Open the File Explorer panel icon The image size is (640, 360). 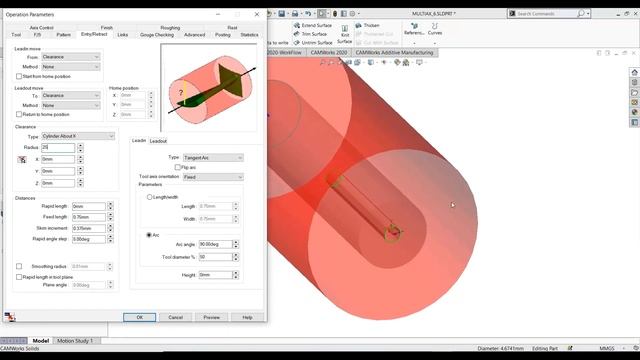pos(634,92)
